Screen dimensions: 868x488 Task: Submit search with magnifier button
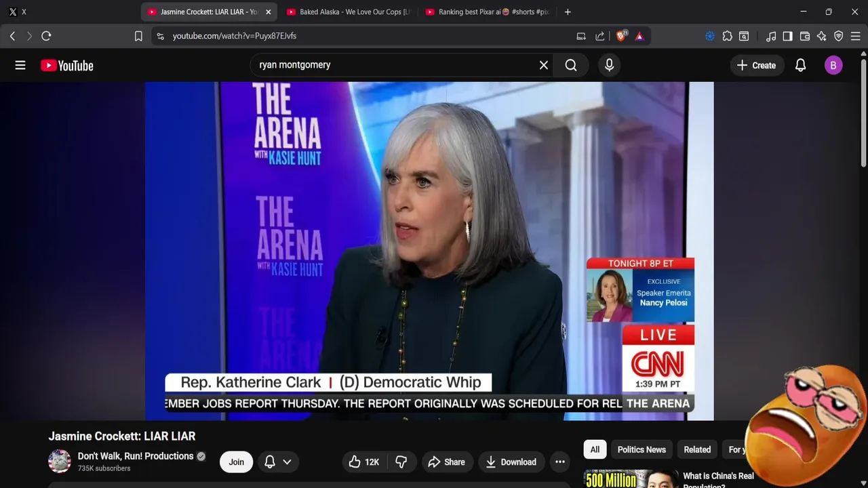pos(571,65)
